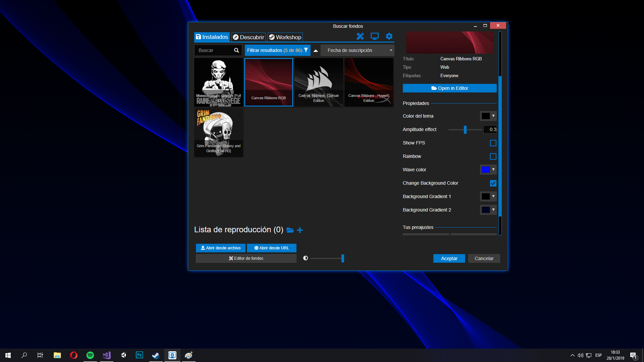
Task: Switch to the Descubrir tab
Action: point(249,37)
